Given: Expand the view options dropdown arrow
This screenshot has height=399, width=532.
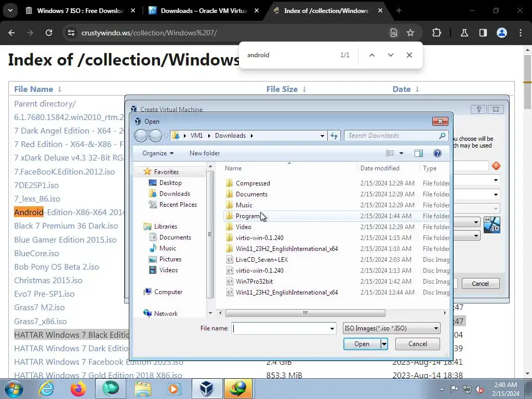Looking at the screenshot, I should tap(401, 153).
